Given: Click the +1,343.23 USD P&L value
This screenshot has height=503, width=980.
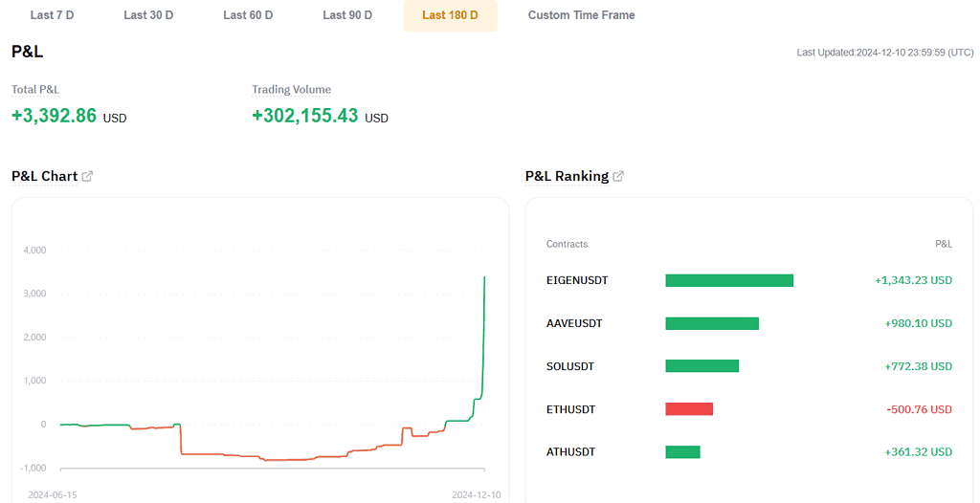Looking at the screenshot, I should pyautogui.click(x=913, y=280).
